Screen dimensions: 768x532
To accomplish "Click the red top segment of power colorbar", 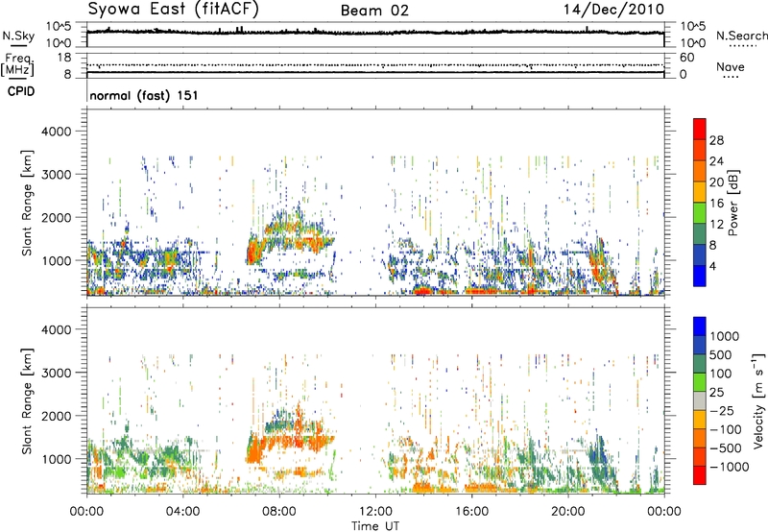I will [700, 130].
